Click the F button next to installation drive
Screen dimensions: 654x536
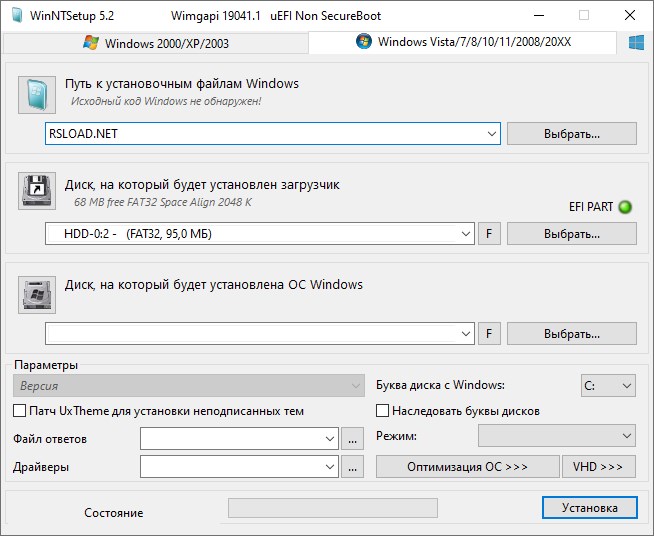click(x=489, y=334)
